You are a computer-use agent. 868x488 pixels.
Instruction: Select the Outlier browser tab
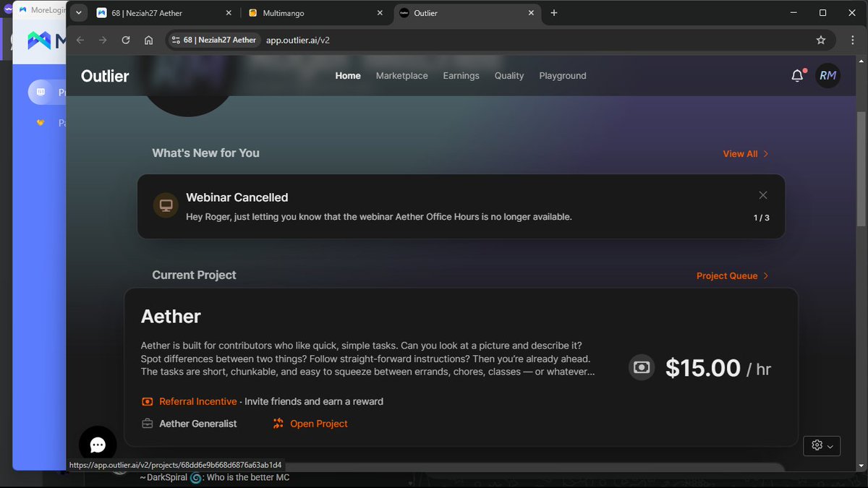pos(467,13)
